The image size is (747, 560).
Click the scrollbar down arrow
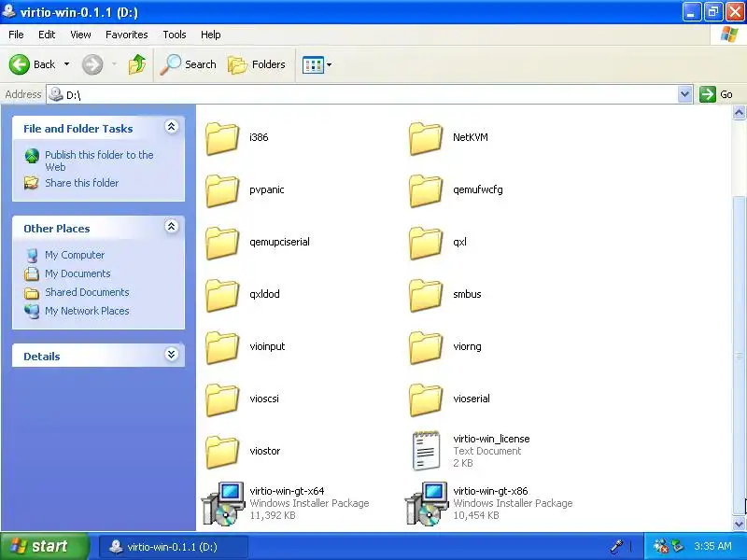coord(739,524)
